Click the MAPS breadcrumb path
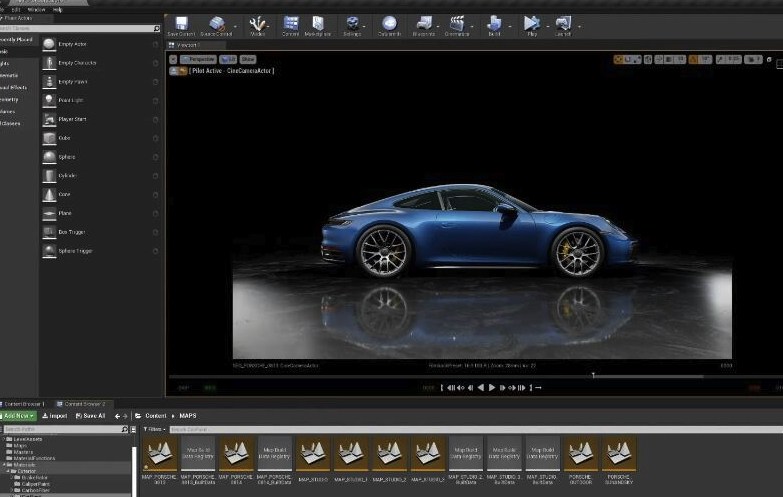The height and width of the screenshot is (497, 783). tap(188, 416)
